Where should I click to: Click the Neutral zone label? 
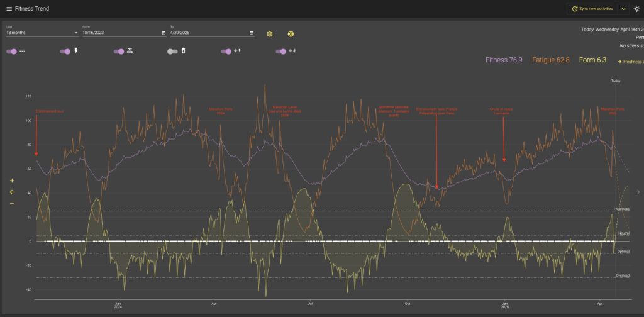623,233
